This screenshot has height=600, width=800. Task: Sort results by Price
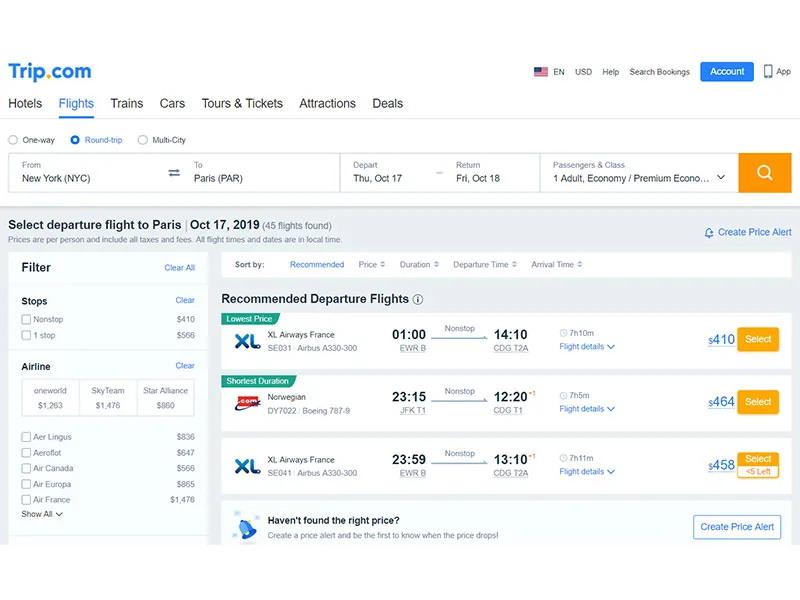(371, 264)
